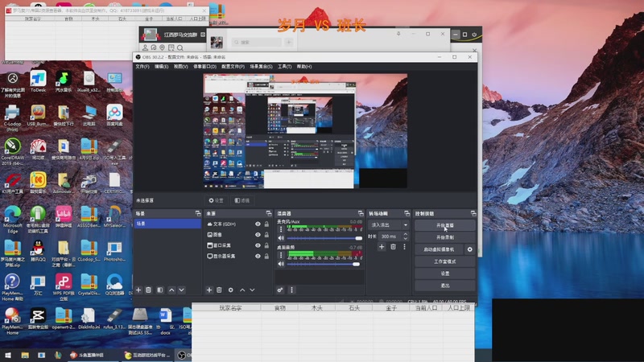Open 帮助(H) menu in OBS
Screen dimensions: 644x362
304,67
